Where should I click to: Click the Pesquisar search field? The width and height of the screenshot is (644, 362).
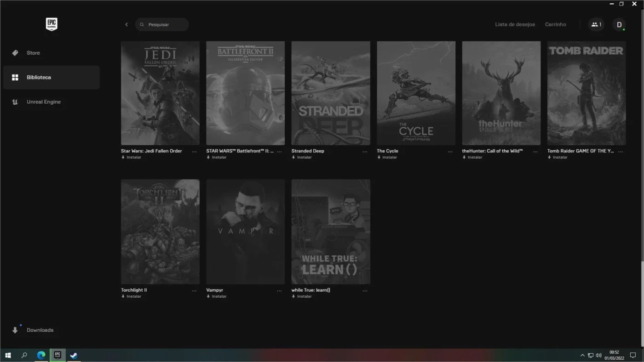click(162, 24)
